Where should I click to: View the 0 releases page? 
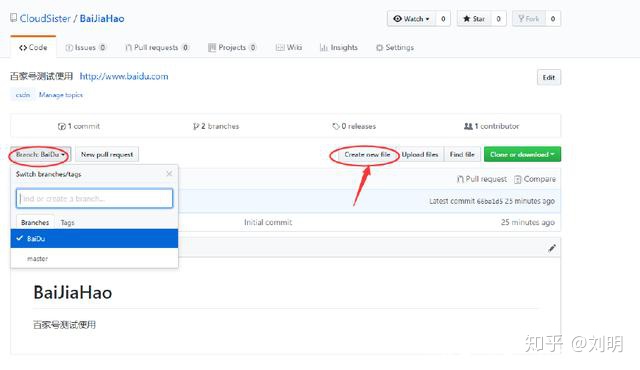(354, 126)
